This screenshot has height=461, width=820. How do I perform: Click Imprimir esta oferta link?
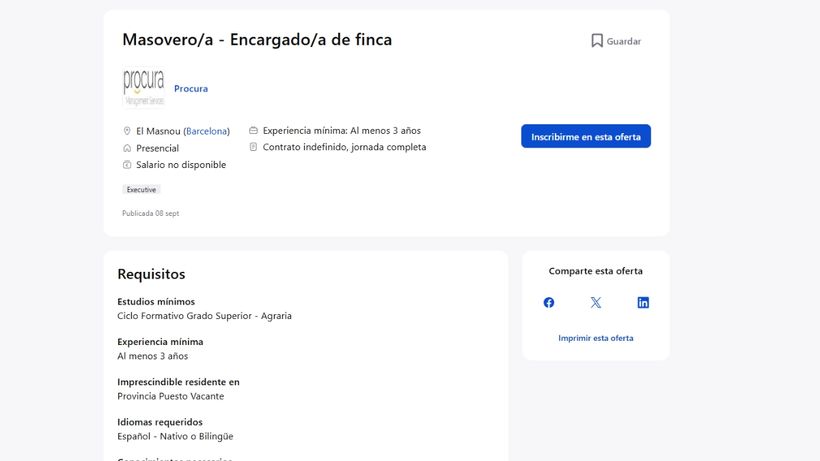click(x=596, y=338)
